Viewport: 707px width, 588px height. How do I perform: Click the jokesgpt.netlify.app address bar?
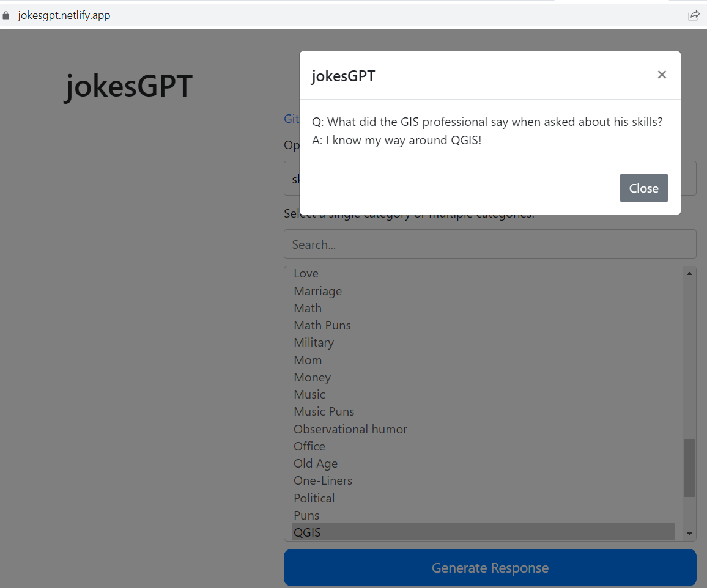64,15
